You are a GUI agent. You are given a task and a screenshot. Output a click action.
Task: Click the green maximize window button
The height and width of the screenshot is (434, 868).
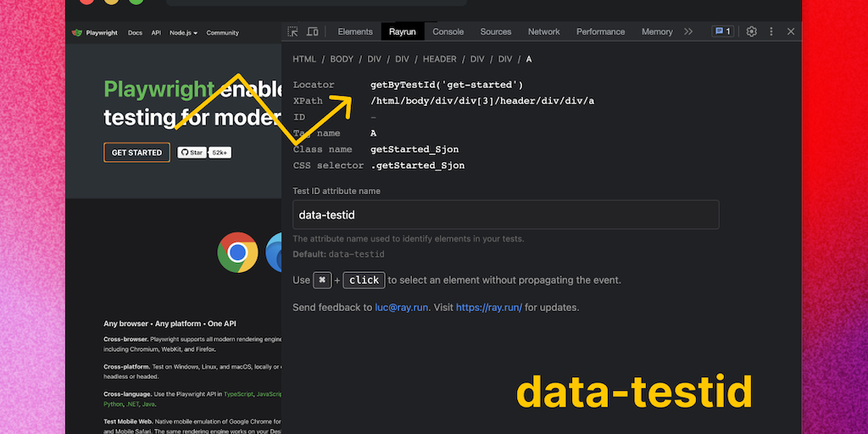pyautogui.click(x=136, y=2)
